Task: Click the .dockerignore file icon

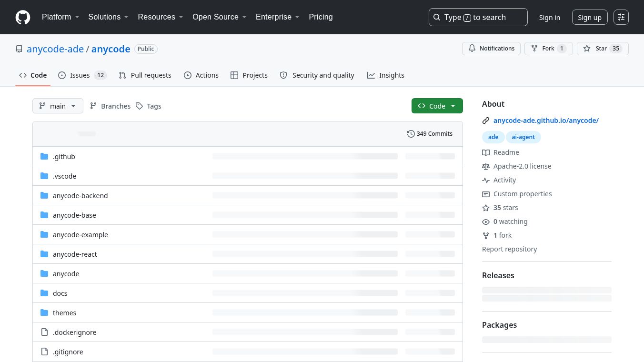Action: point(44,332)
